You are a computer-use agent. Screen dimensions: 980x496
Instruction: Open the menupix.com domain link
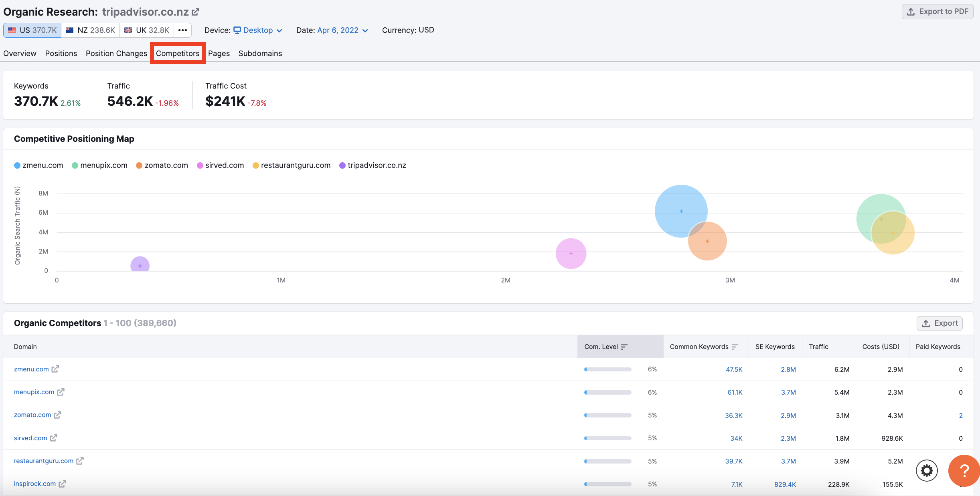click(34, 392)
